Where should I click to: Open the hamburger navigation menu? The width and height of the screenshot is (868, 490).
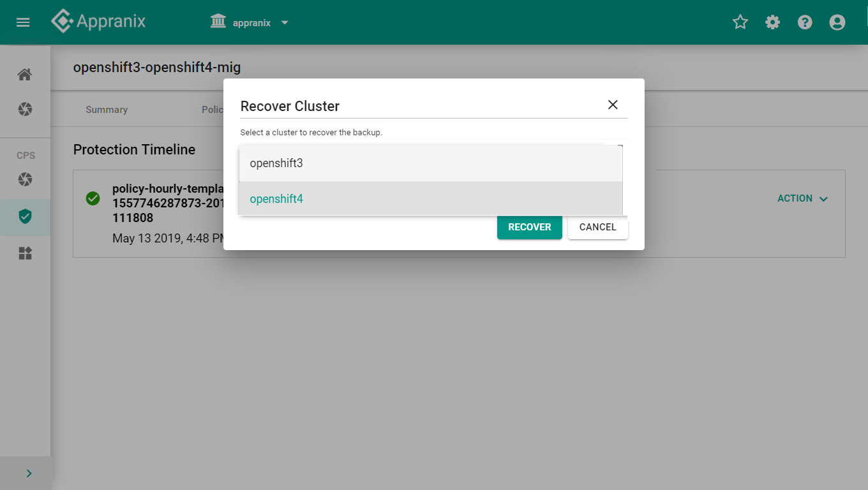pos(23,22)
